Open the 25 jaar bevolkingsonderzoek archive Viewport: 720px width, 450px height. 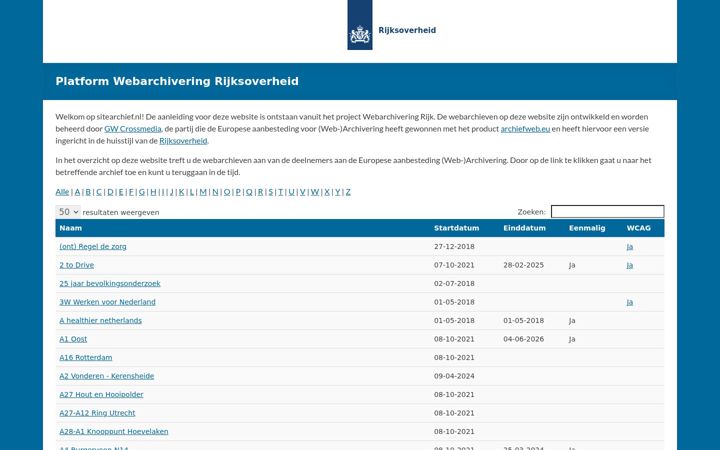tap(110, 283)
